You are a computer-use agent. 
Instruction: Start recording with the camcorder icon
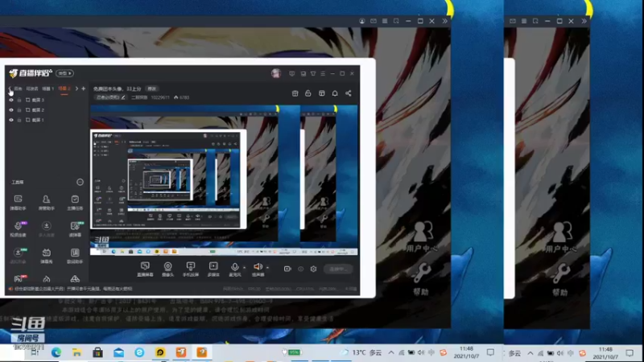pos(287,269)
